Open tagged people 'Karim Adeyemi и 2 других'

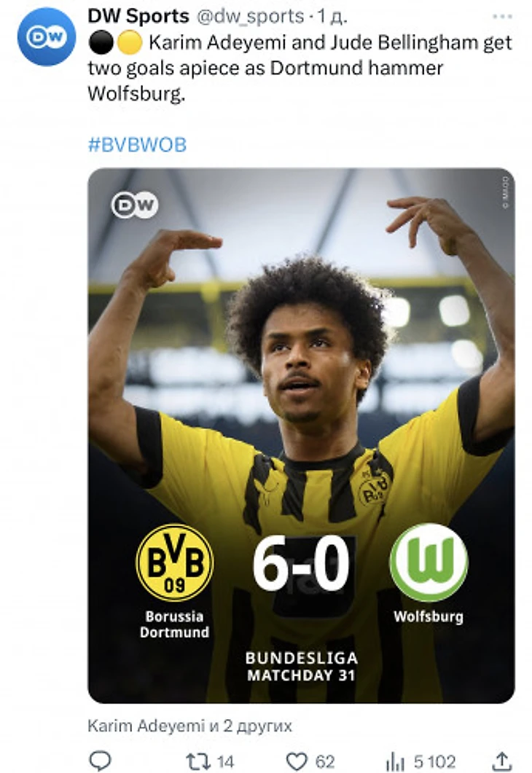point(189,726)
